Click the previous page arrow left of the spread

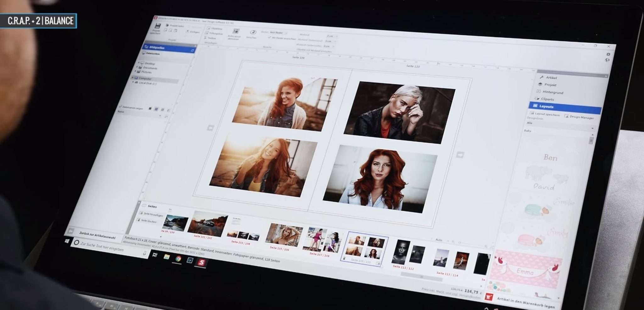(x=210, y=128)
